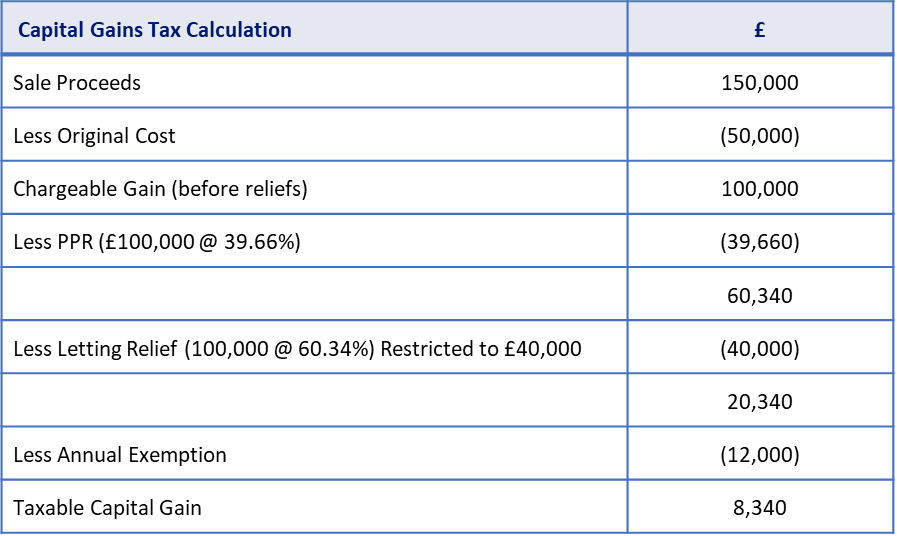Click the Capital Gains Tax Calculation header
Viewport: 897px width, 536px height.
155,30
